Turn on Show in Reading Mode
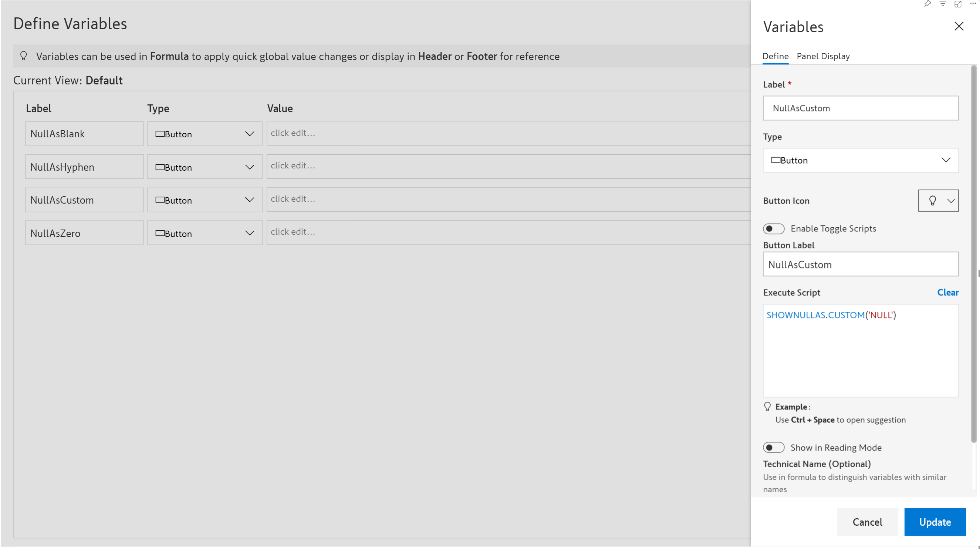 pos(773,447)
